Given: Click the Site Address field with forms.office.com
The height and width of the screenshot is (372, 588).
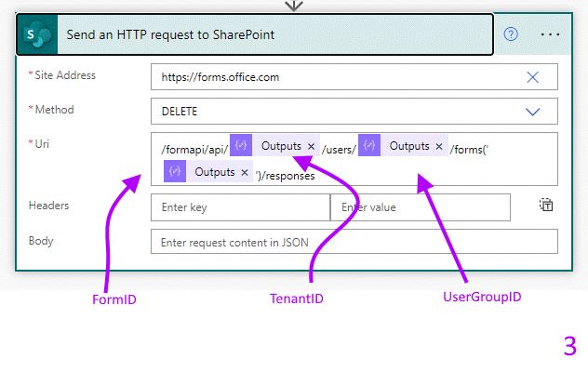Looking at the screenshot, I should [354, 77].
